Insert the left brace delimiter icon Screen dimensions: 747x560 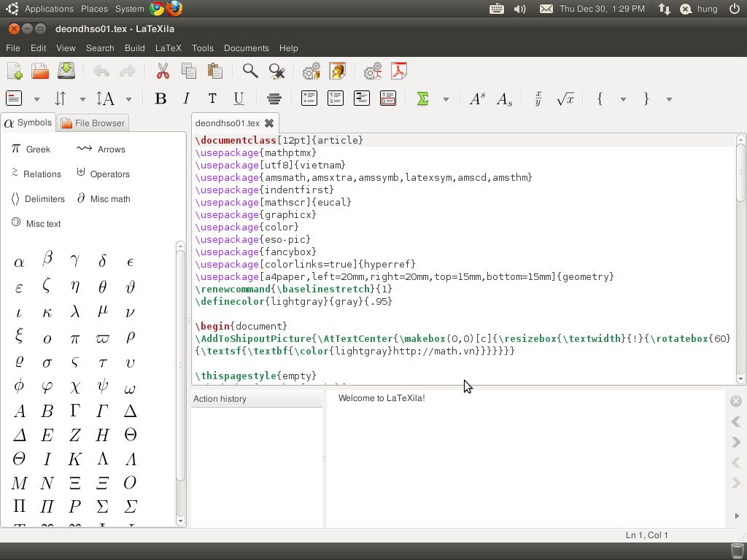[x=600, y=98]
